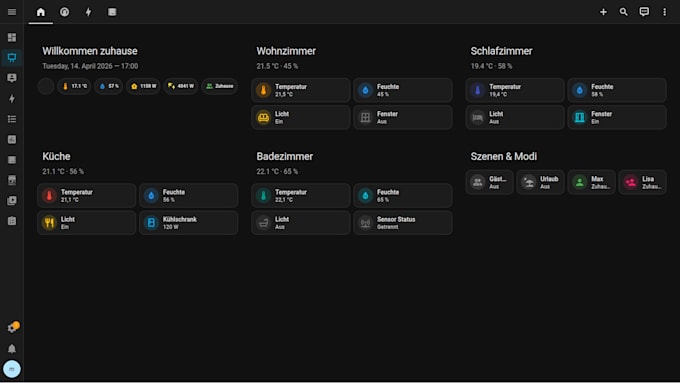The width and height of the screenshot is (680, 383).
Task: Open the hamburger sidebar menu
Action: coord(12,12)
